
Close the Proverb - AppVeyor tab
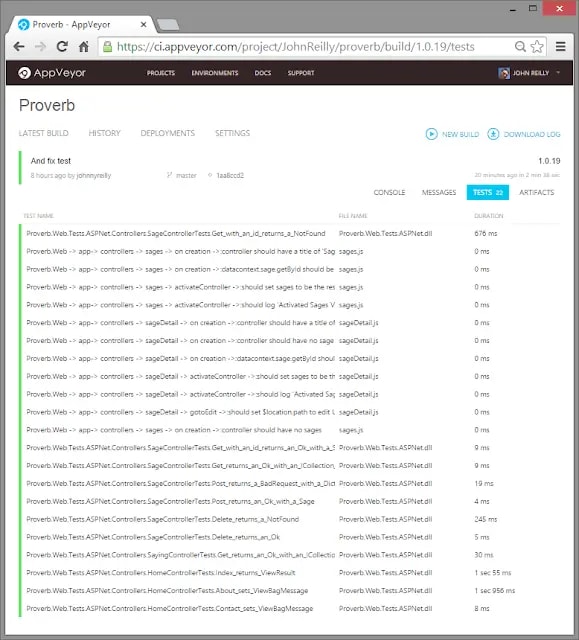[x=143, y=24]
